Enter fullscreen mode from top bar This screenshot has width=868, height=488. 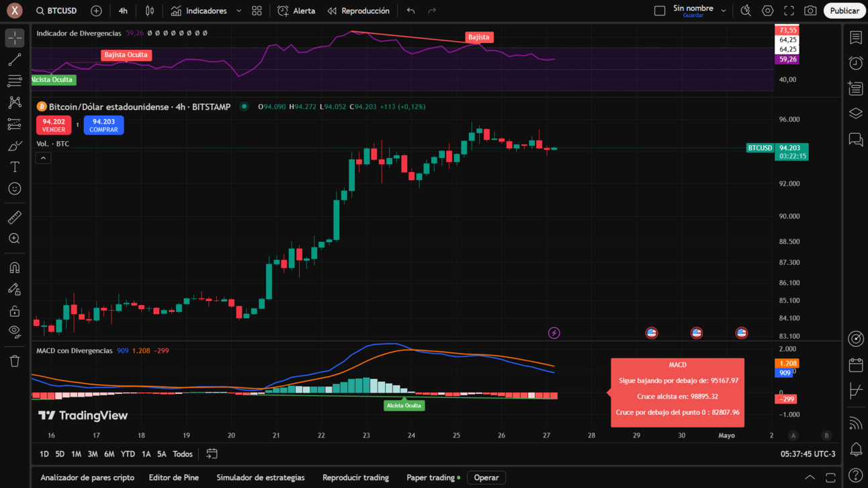point(789,11)
